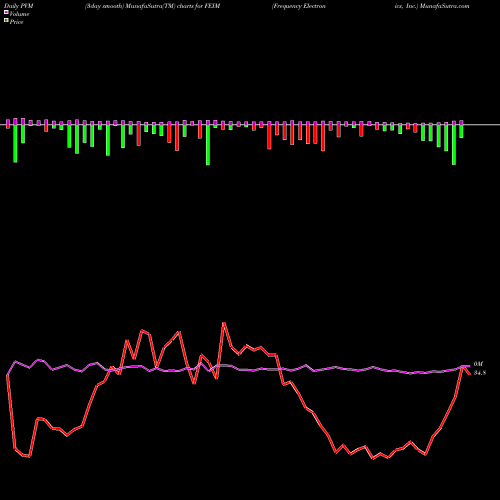
Task: Click the 0M volume value label
Action: click(x=478, y=364)
